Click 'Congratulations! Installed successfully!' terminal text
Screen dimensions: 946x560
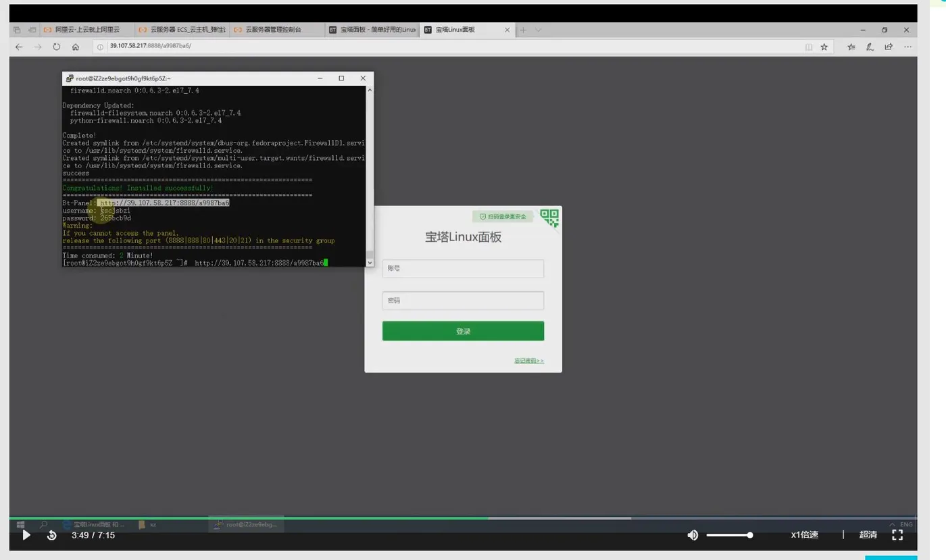point(138,188)
